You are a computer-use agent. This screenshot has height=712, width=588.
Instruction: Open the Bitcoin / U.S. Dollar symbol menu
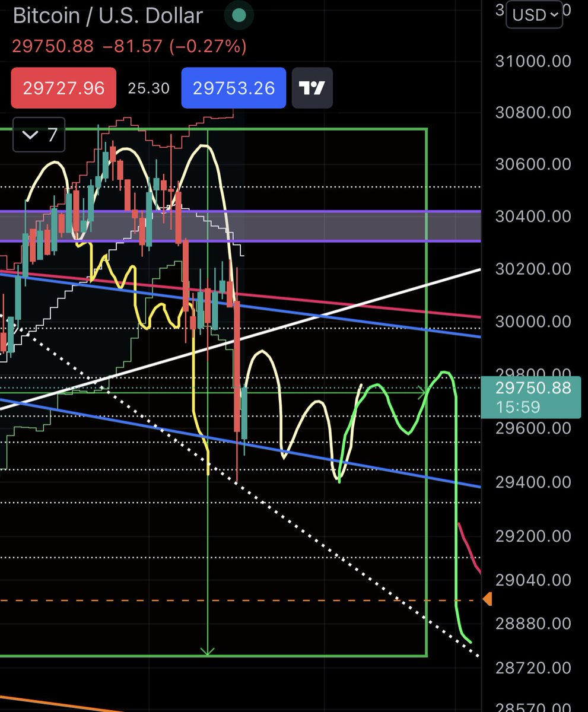click(x=107, y=16)
